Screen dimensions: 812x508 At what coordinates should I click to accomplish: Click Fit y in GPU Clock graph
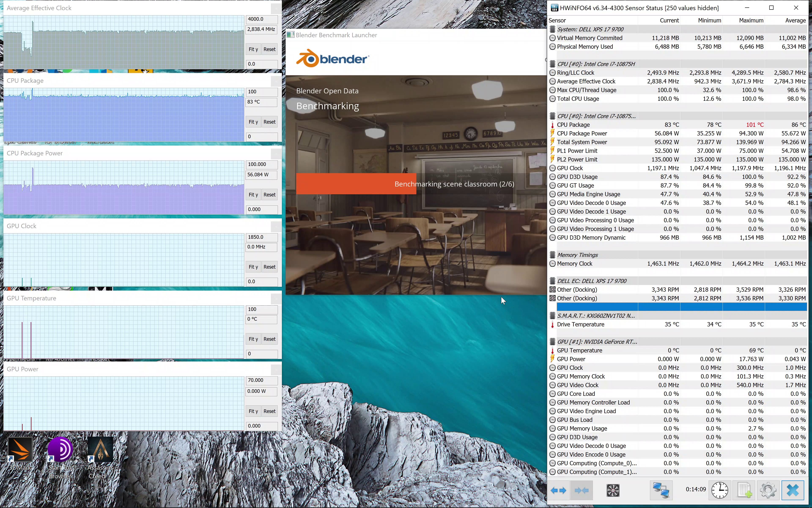(253, 267)
